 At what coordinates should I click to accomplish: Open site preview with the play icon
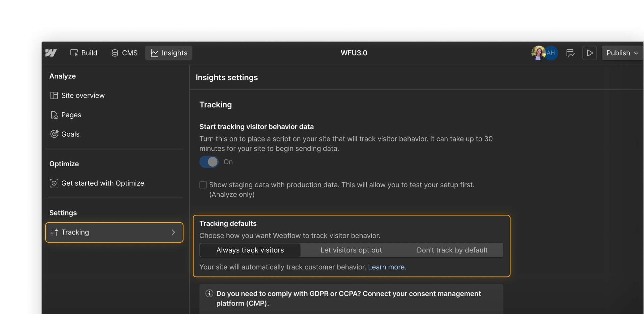[590, 53]
